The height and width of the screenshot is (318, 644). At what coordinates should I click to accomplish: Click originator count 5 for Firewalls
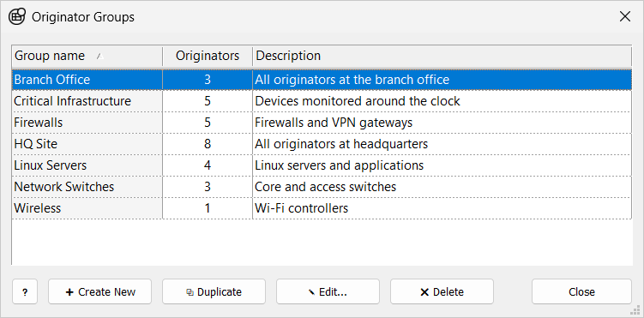(x=208, y=123)
